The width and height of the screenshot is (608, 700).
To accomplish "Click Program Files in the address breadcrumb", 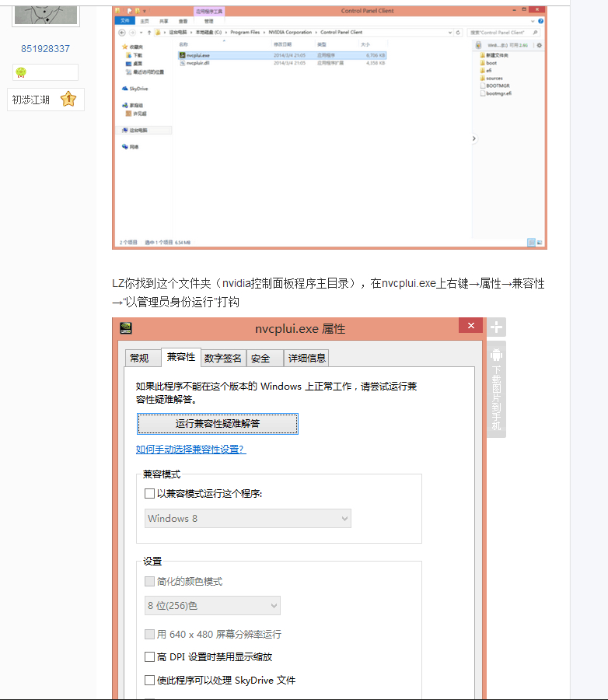I will pos(245,32).
